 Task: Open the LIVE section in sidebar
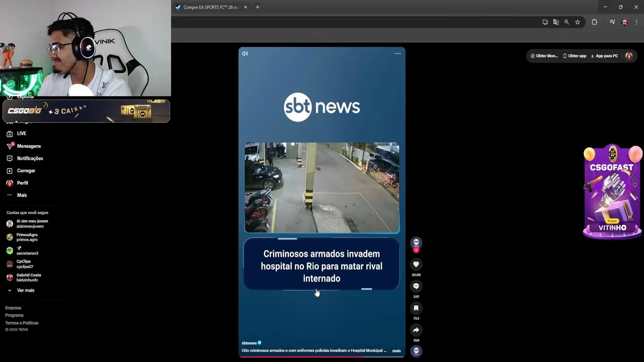tap(22, 133)
